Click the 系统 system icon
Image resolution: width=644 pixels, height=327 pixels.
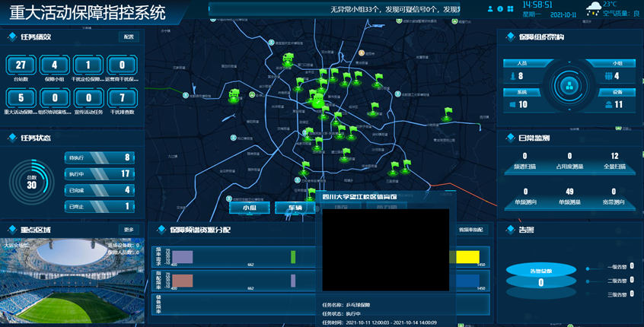tap(512, 104)
